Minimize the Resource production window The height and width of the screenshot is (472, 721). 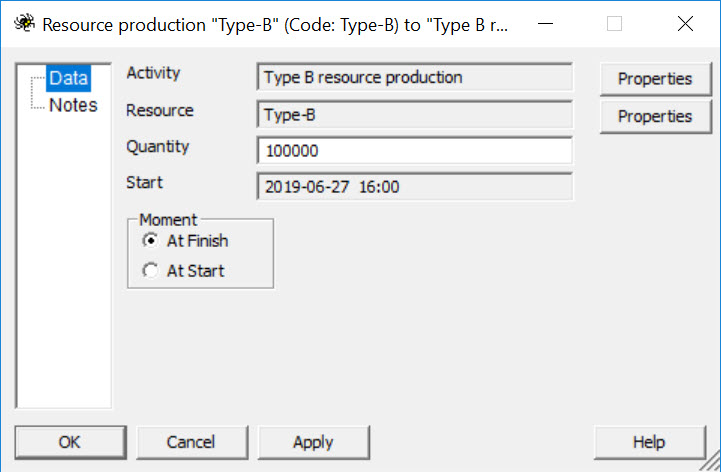(544, 24)
